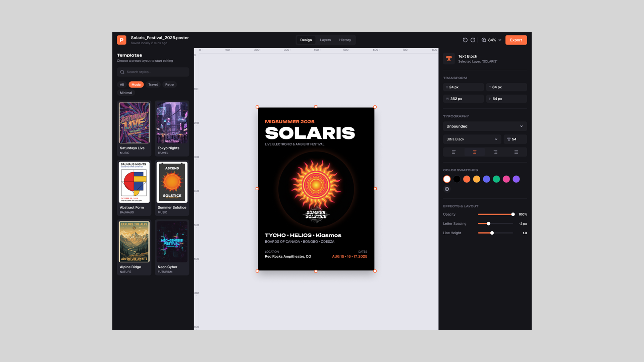Click the sun artwork on the poster
The image size is (644, 362).
point(316,185)
